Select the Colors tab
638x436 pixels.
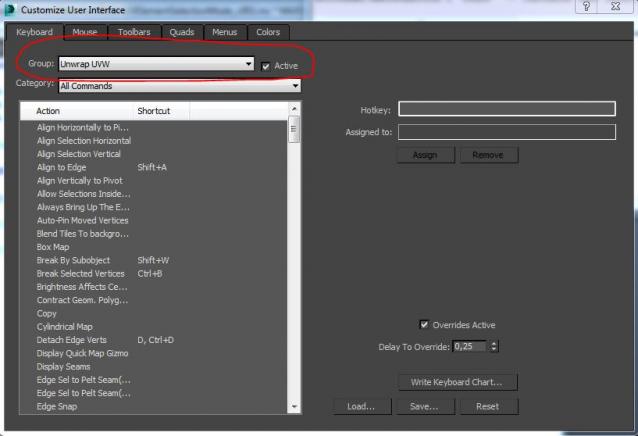click(268, 32)
